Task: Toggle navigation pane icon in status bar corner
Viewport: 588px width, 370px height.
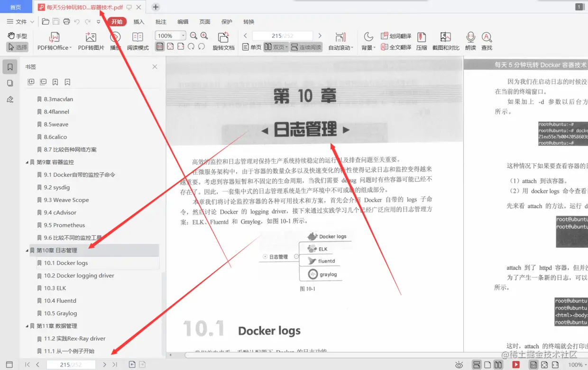Action: tap(9, 364)
